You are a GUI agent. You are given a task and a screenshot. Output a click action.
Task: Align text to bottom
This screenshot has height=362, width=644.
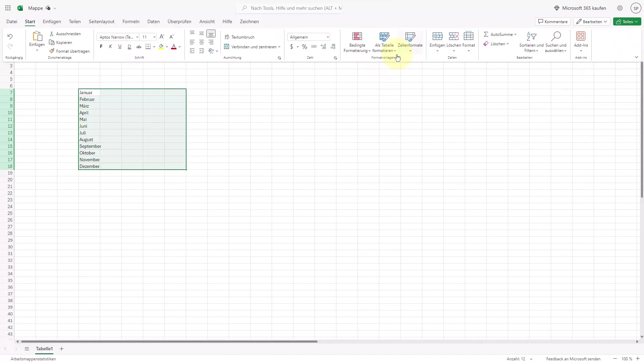click(x=211, y=34)
